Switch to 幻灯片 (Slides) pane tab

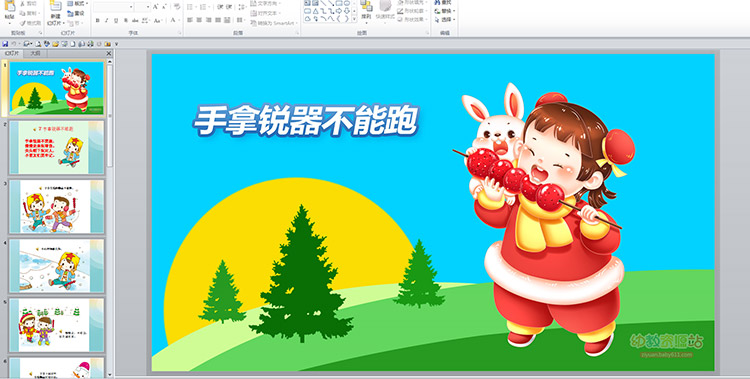tap(12, 54)
